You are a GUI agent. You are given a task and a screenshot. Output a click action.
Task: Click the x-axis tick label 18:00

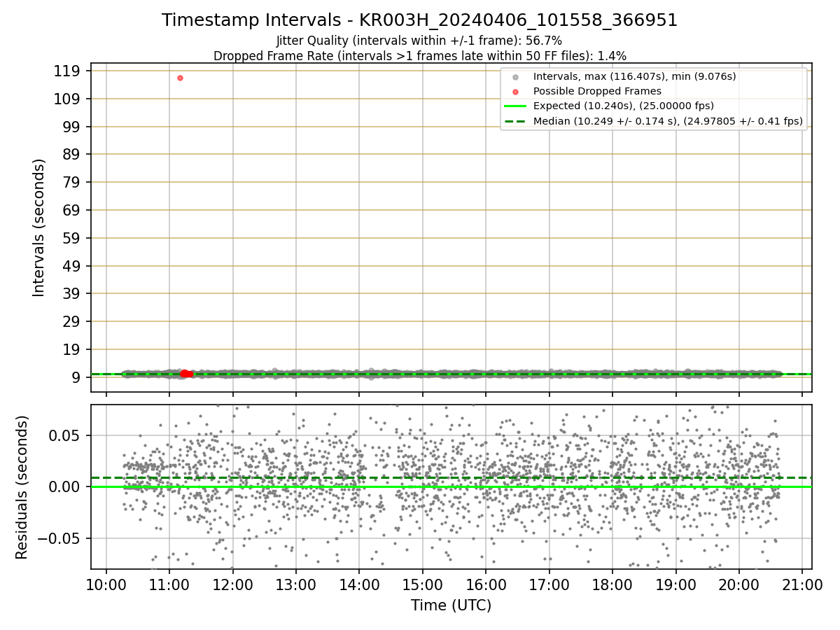click(x=612, y=584)
